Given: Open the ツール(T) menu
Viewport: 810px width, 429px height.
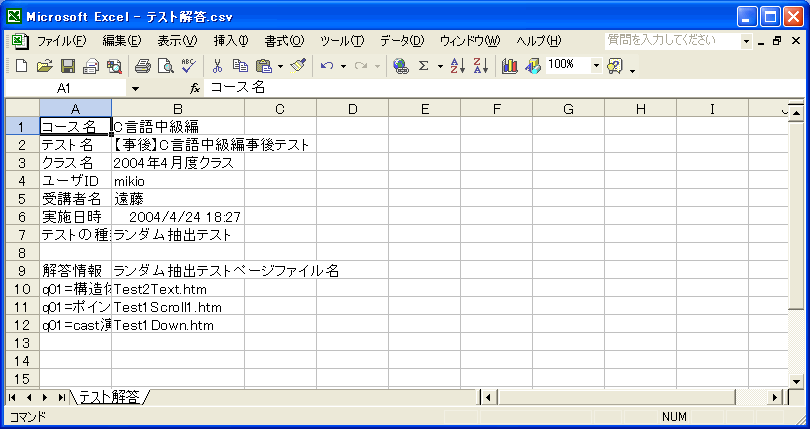Looking at the screenshot, I should [x=342, y=41].
